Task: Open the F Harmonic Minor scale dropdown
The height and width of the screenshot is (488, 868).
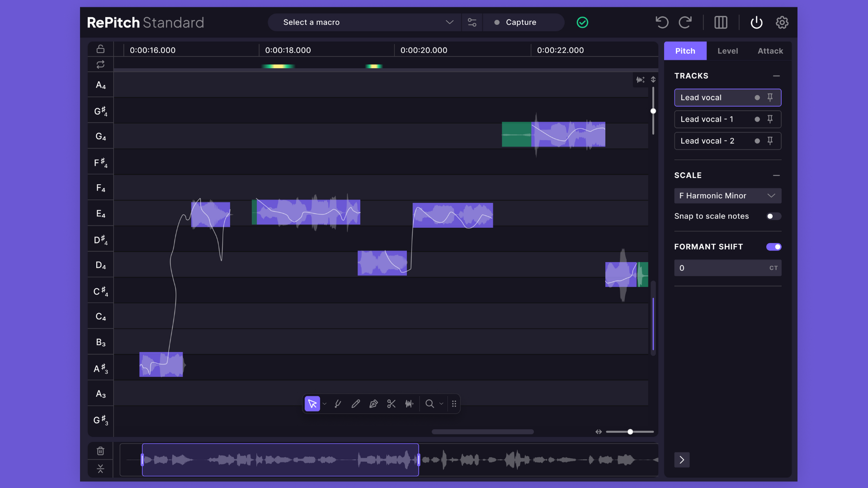Action: pyautogui.click(x=727, y=196)
